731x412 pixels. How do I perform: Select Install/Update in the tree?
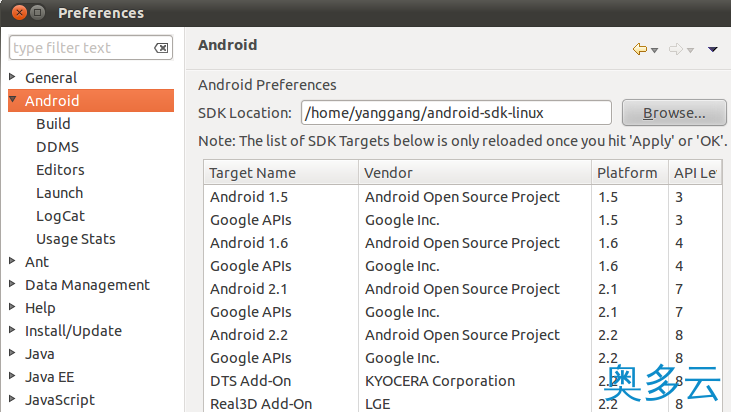(x=73, y=330)
